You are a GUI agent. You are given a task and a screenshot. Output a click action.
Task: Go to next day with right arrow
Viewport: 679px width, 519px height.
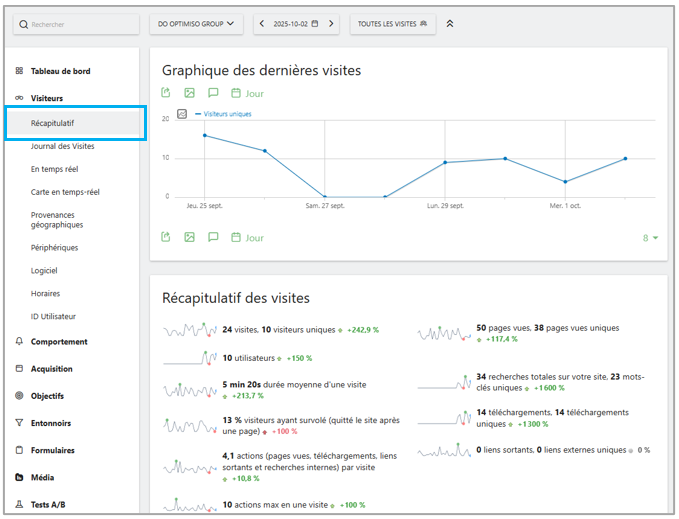(x=331, y=24)
